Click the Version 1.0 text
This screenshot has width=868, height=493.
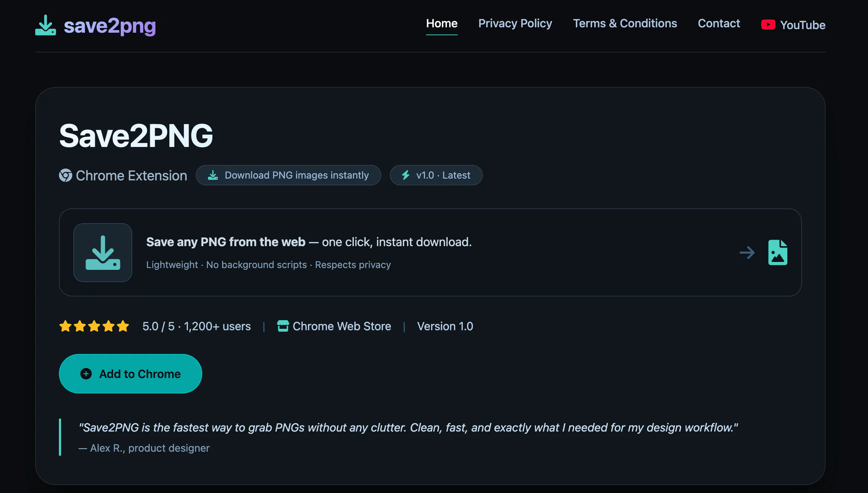(445, 326)
